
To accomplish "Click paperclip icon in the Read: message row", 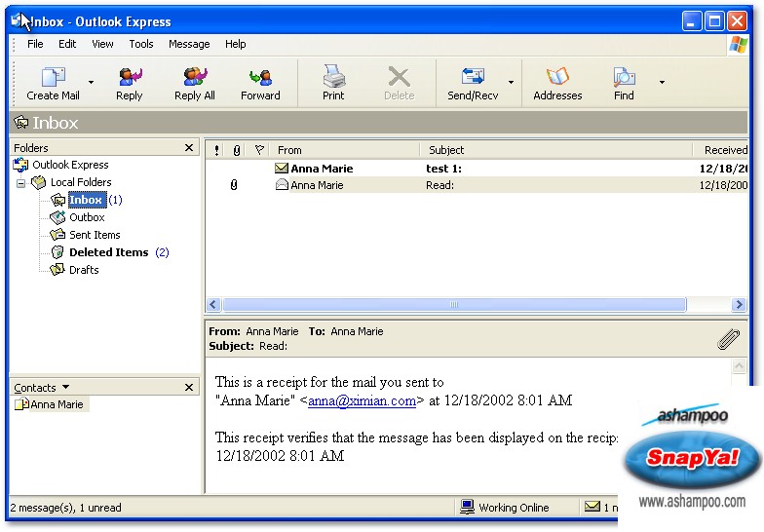I will coord(234,185).
